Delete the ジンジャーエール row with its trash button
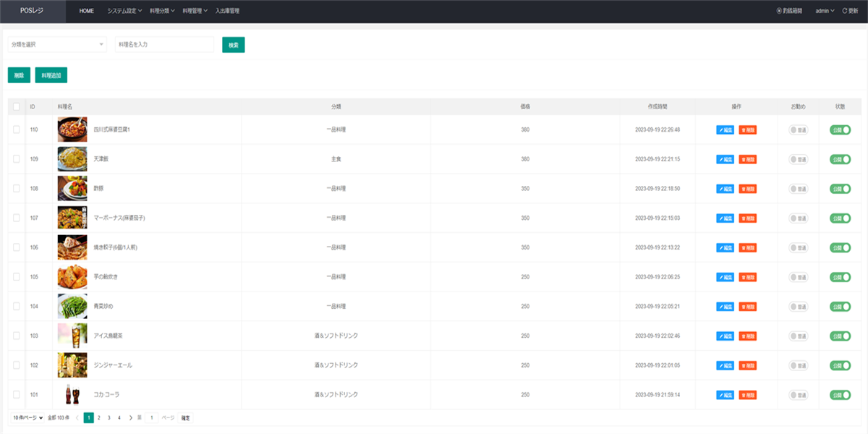This screenshot has width=868, height=434. pos(748,365)
